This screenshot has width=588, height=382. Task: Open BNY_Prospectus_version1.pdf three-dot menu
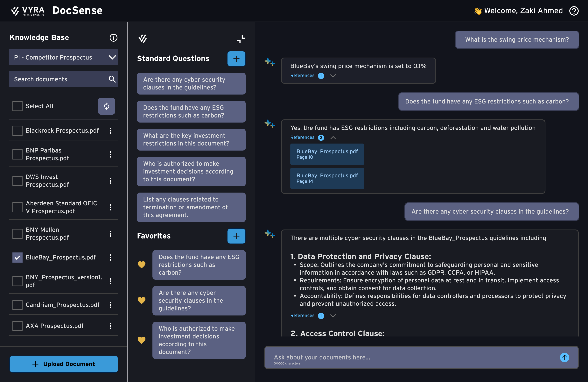[110, 281]
